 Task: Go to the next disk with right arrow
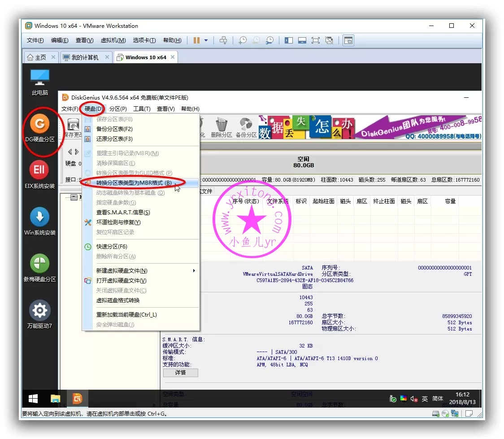point(77,152)
